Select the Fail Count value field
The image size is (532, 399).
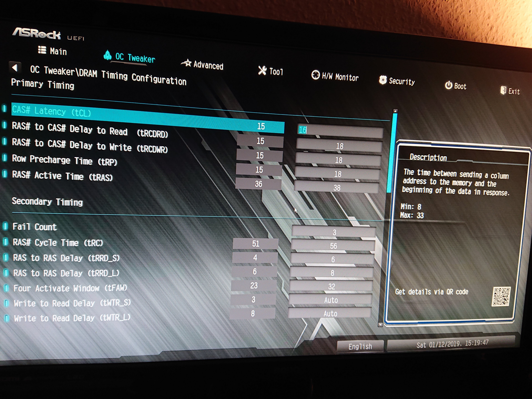(x=334, y=232)
